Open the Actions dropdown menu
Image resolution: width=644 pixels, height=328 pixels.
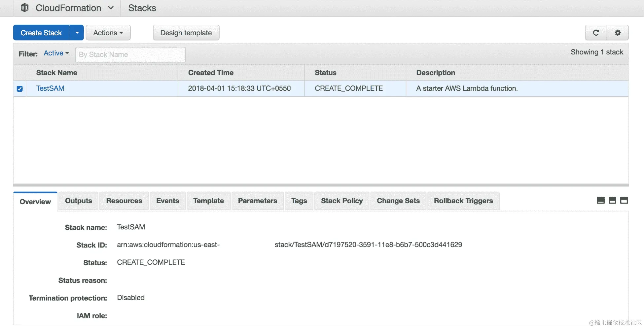[x=108, y=33]
